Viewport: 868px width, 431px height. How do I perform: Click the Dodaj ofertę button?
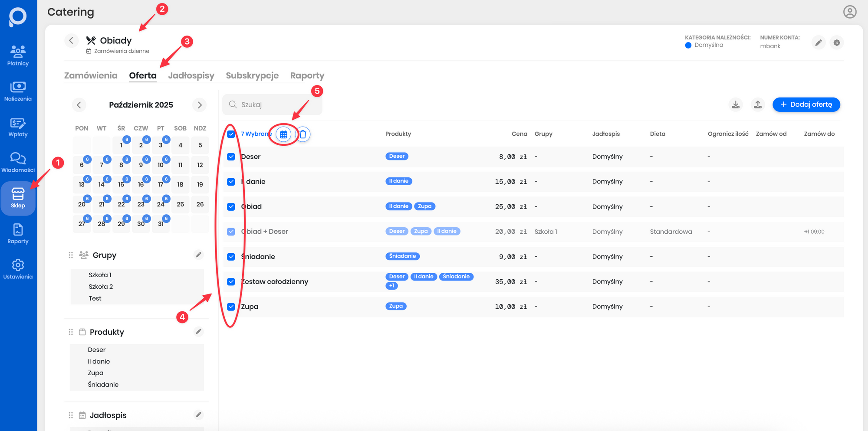tap(806, 104)
